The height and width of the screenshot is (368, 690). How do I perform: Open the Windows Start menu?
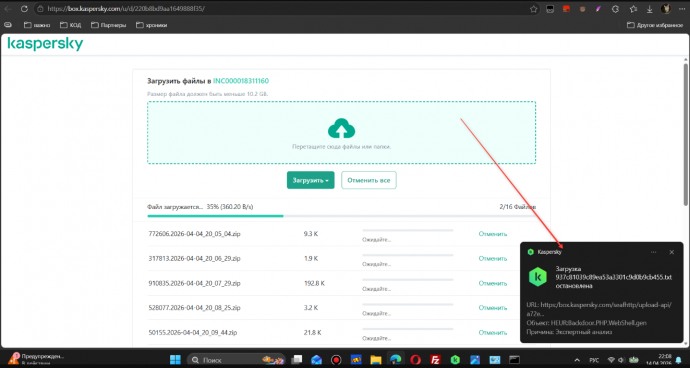[x=175, y=360]
